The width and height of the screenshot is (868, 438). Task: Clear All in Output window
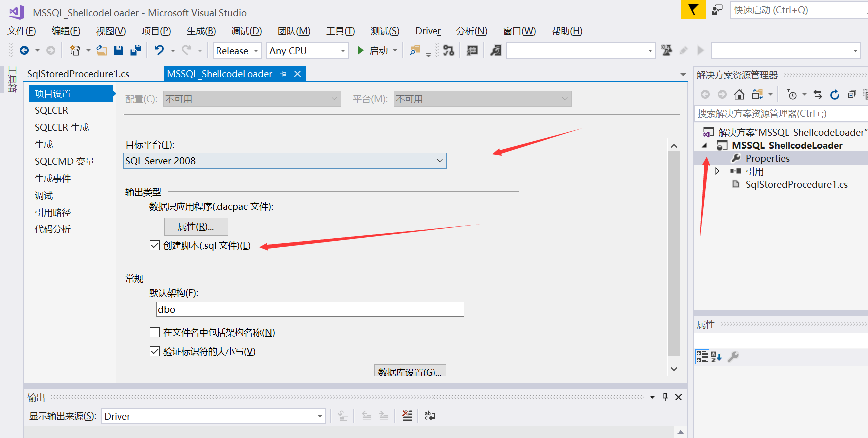pyautogui.click(x=407, y=416)
